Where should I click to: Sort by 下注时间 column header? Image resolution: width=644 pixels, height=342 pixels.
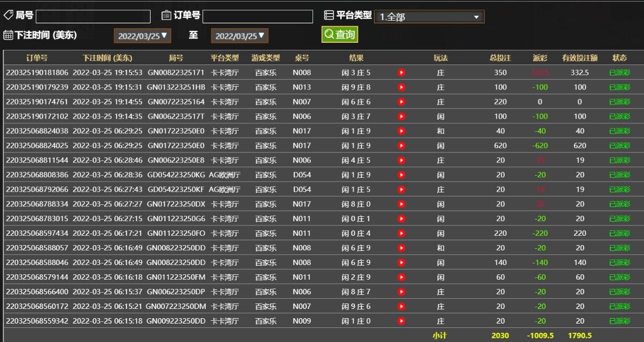[107, 58]
